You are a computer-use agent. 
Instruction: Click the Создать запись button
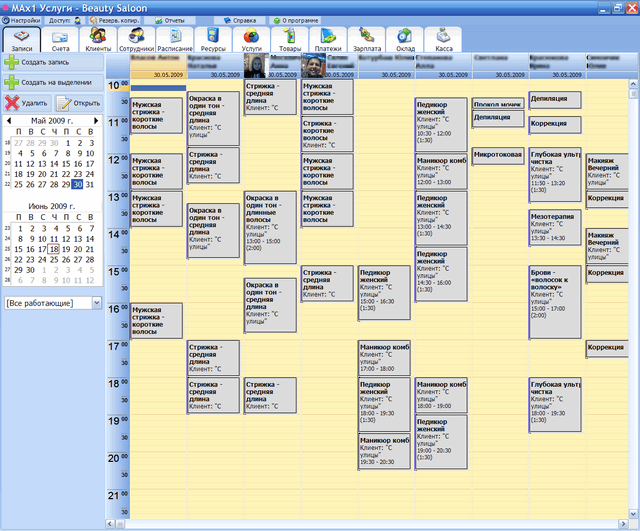point(53,62)
